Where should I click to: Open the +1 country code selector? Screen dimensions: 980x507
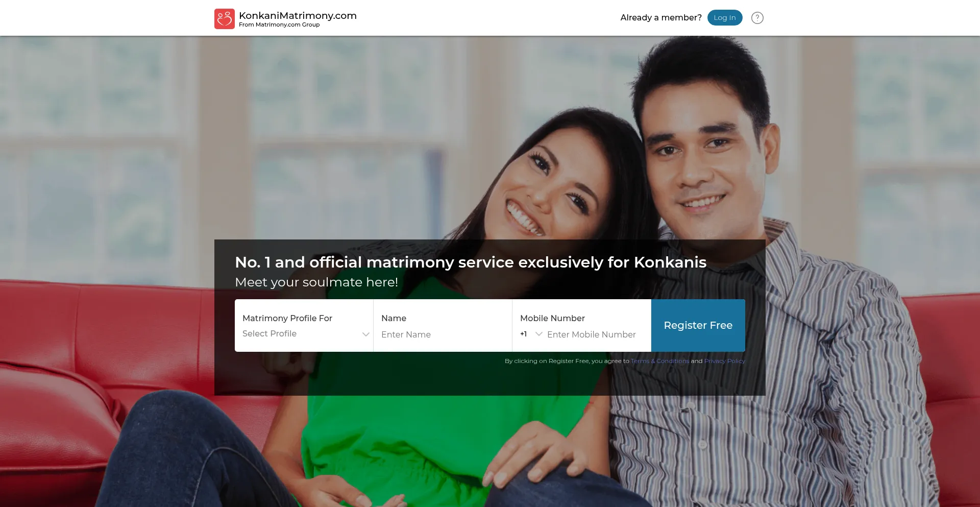tap(531, 334)
